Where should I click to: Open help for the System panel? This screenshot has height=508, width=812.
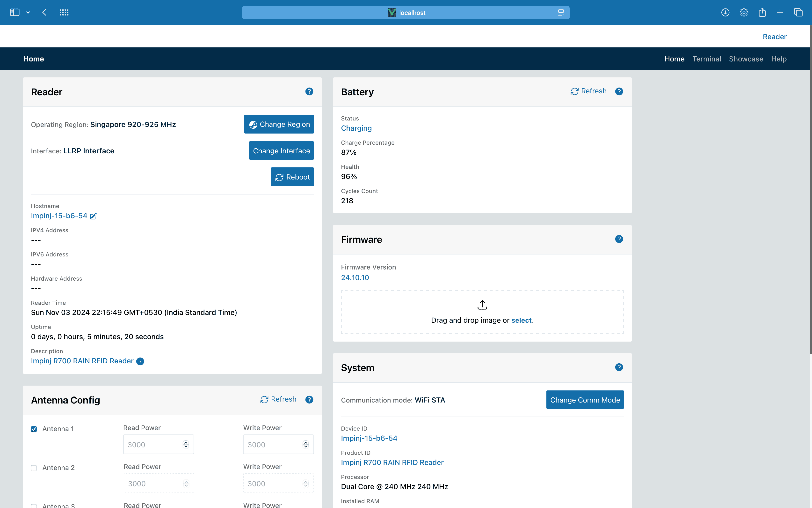tap(619, 367)
